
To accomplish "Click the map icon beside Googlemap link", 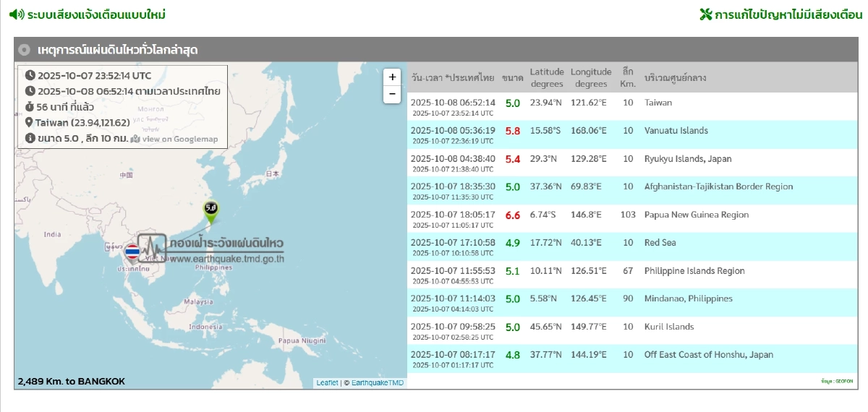I will pos(135,139).
